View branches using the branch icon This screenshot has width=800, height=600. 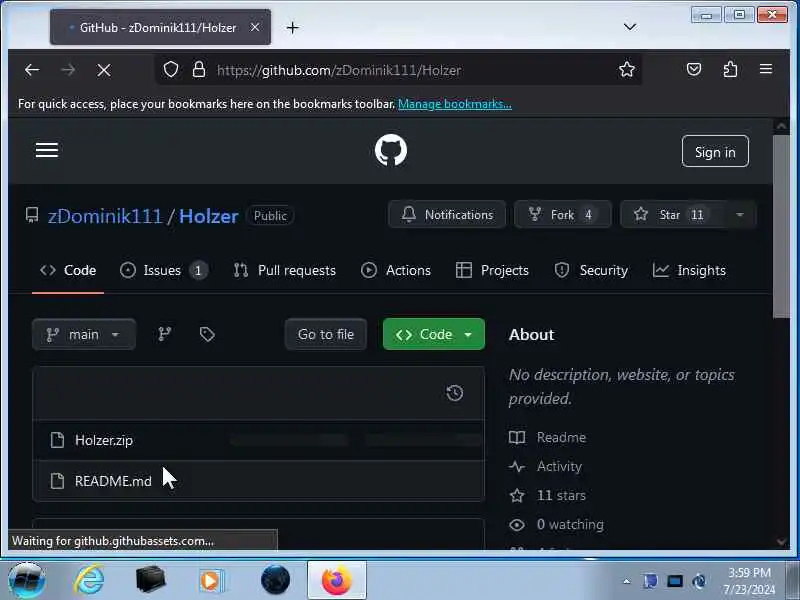tap(164, 334)
